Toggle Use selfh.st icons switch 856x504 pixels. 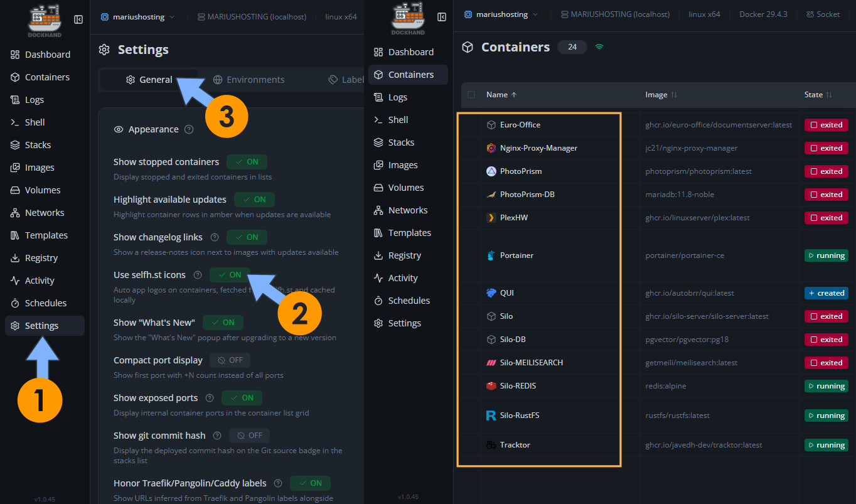(230, 275)
